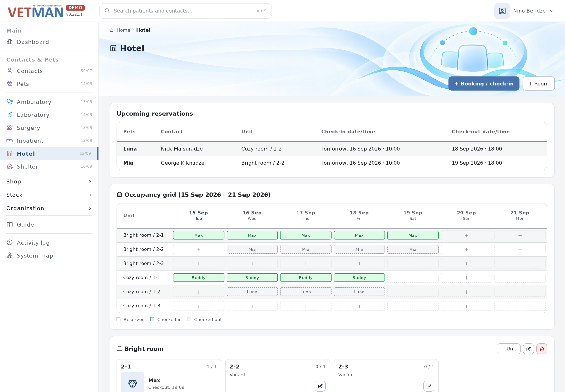Open the Pets menu item
This screenshot has width=565, height=392.
49,84
